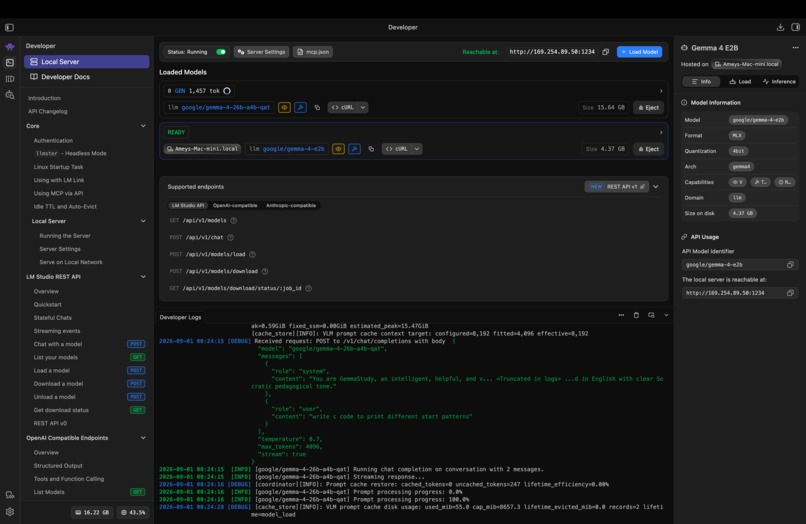Open the LM Link devices icon at bottom-left
806x524 pixels.
point(10,495)
